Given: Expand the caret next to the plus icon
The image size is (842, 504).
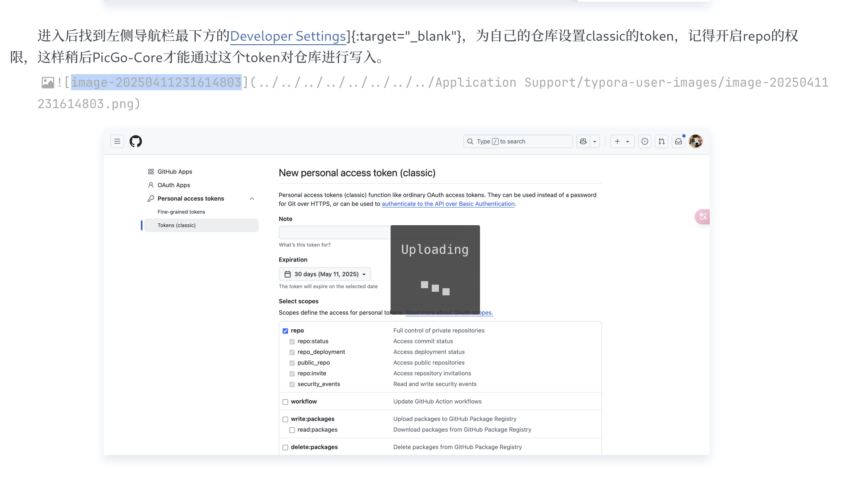Looking at the screenshot, I should coord(628,141).
